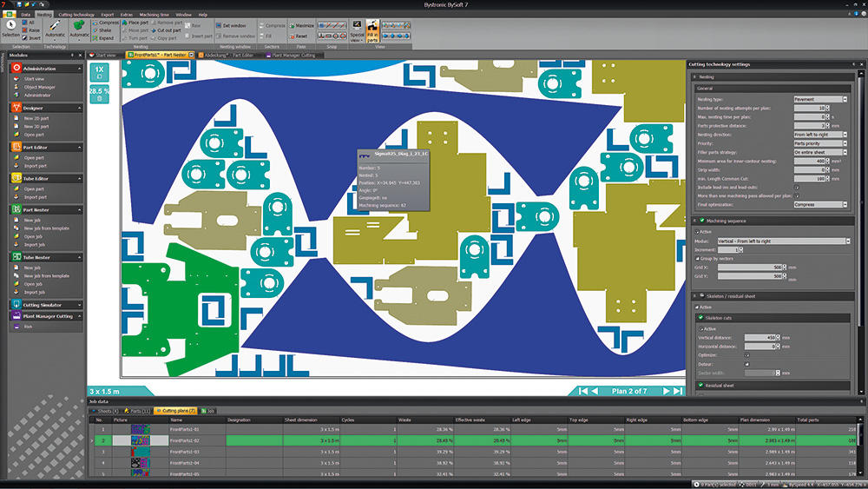868x489 pixels.
Task: Click the Reset pass tool
Action: point(299,36)
